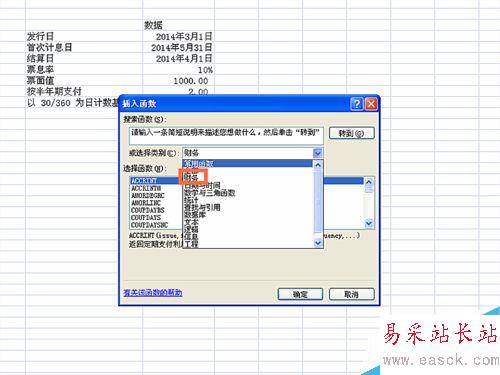Screen dimensions: 500x375
Task: Click the 以 30/360 为日计数基准 cell
Action: click(x=73, y=103)
